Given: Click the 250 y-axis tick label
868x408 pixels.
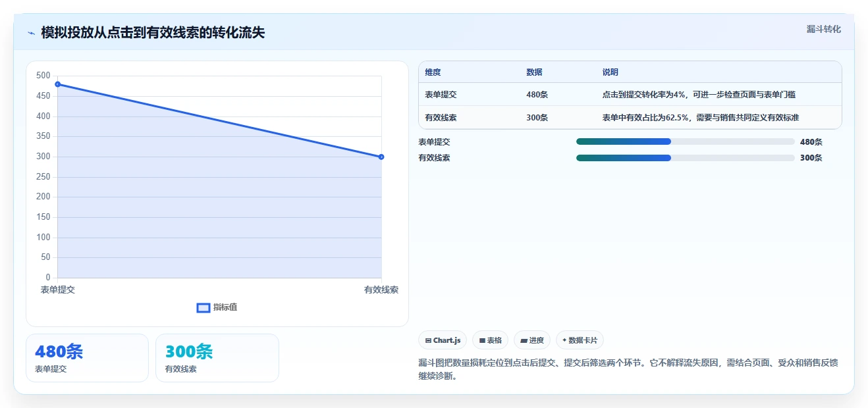Looking at the screenshot, I should tap(43, 176).
